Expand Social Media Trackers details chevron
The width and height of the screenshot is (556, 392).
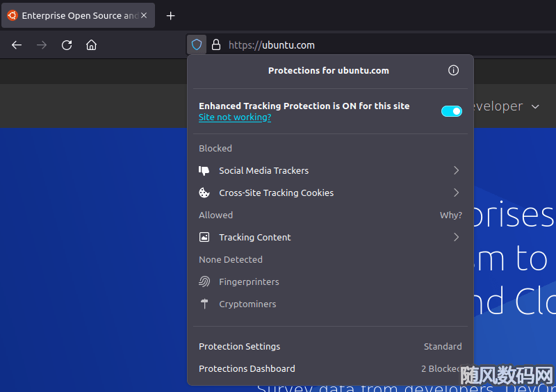[457, 171]
